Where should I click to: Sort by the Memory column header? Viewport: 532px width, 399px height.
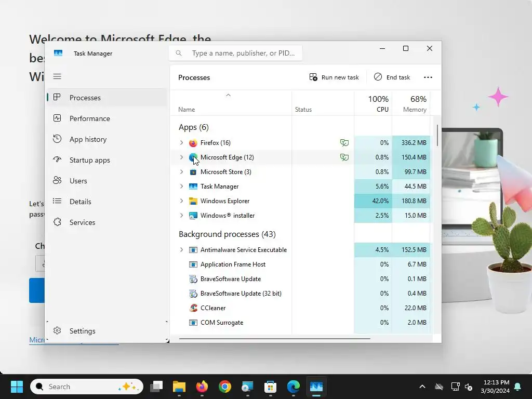click(411, 103)
